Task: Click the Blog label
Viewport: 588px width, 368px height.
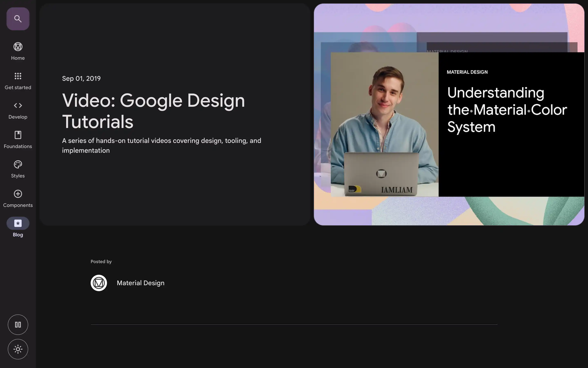Action: [x=18, y=235]
